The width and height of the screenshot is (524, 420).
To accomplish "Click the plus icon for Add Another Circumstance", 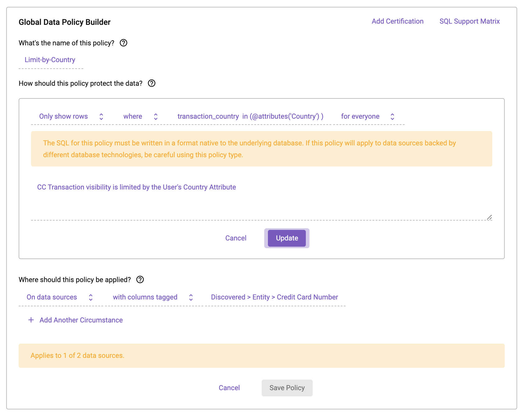I will [x=31, y=320].
